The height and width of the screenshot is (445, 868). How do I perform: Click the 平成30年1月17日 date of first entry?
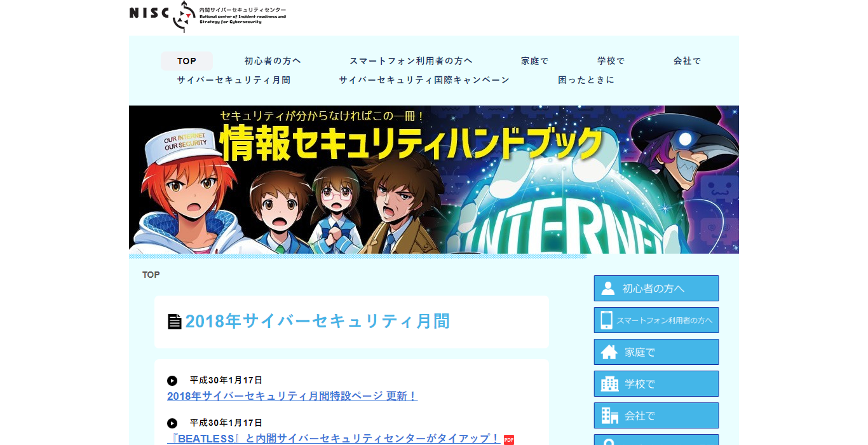pos(226,381)
